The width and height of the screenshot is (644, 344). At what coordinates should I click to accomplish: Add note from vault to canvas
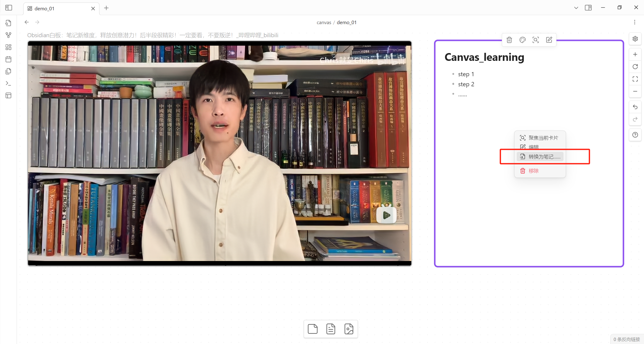(x=331, y=329)
